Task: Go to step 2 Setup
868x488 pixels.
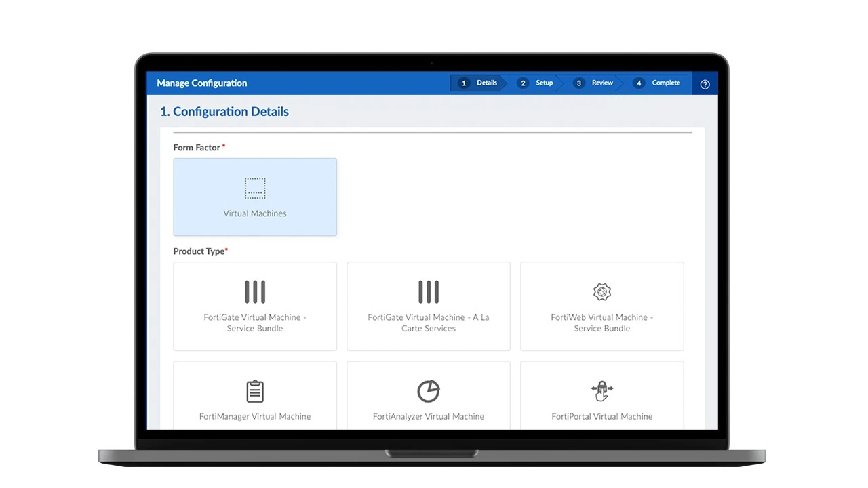Action: [535, 83]
